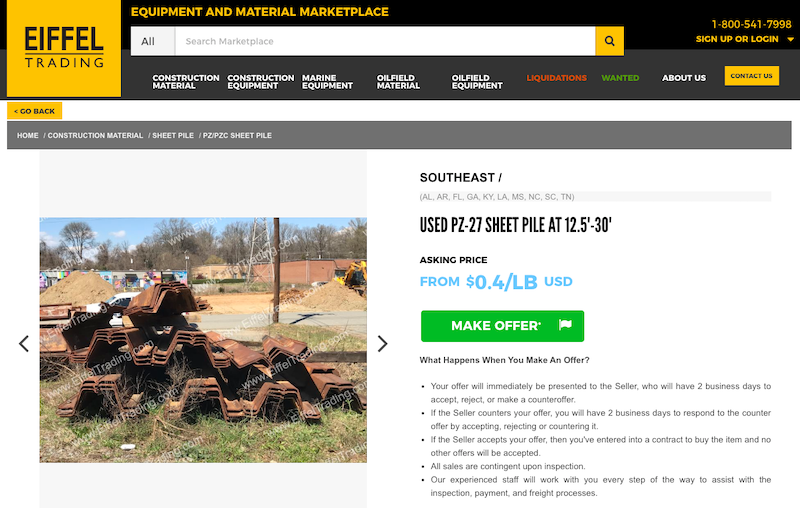Click the search magnifier icon button

[609, 41]
